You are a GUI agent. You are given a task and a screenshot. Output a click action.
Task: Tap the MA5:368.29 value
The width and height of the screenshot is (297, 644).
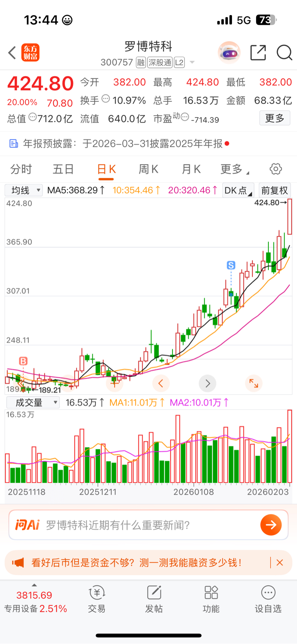(x=76, y=190)
